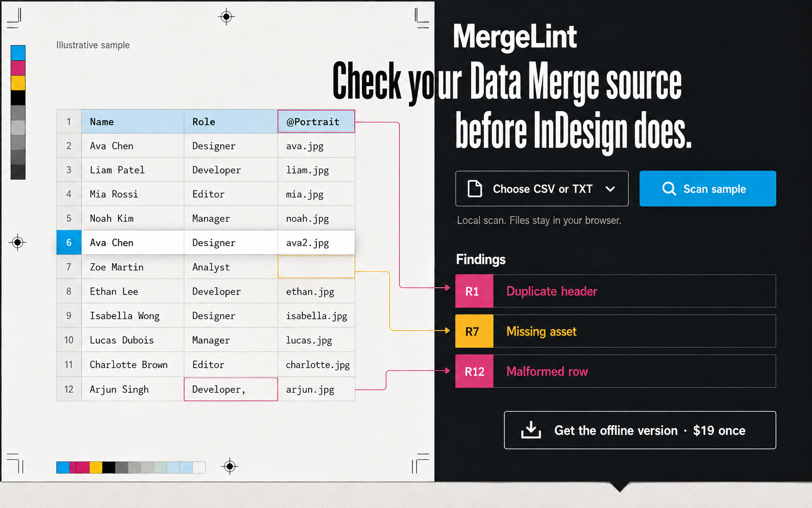Select the Role column header
The image size is (812, 508).
(x=231, y=121)
